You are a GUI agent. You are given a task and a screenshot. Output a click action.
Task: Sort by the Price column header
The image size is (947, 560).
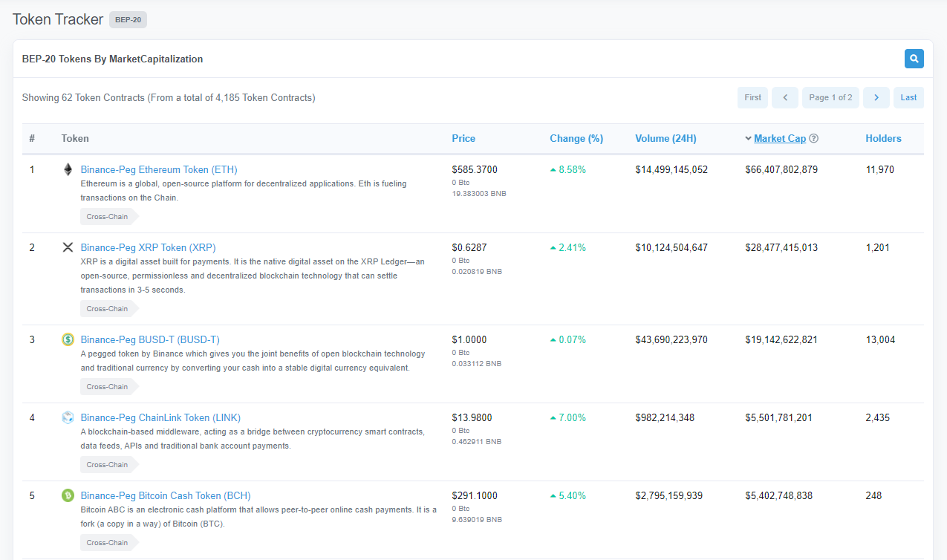click(x=463, y=138)
